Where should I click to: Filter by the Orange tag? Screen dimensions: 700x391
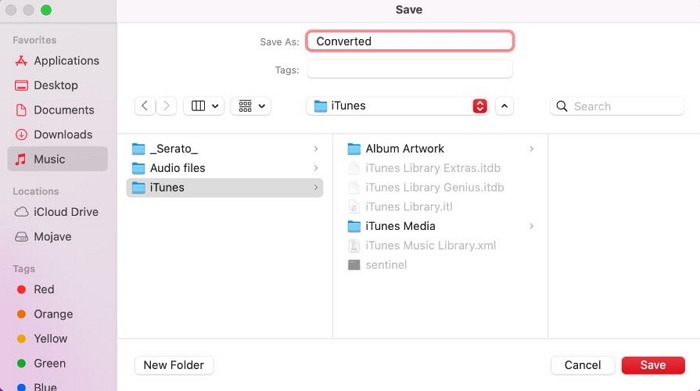tap(57, 314)
